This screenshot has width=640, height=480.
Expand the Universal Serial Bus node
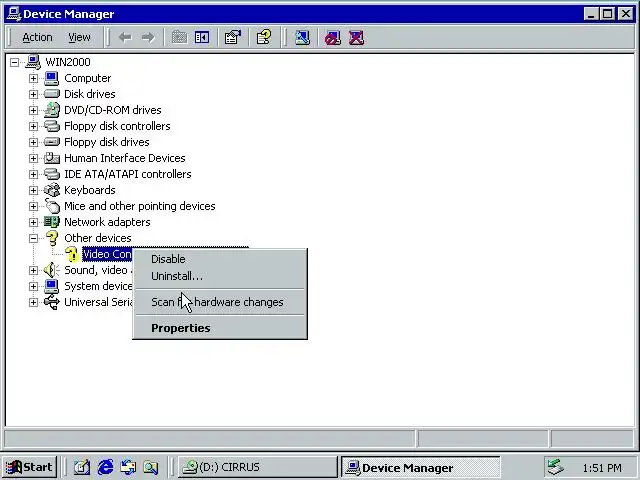click(33, 302)
